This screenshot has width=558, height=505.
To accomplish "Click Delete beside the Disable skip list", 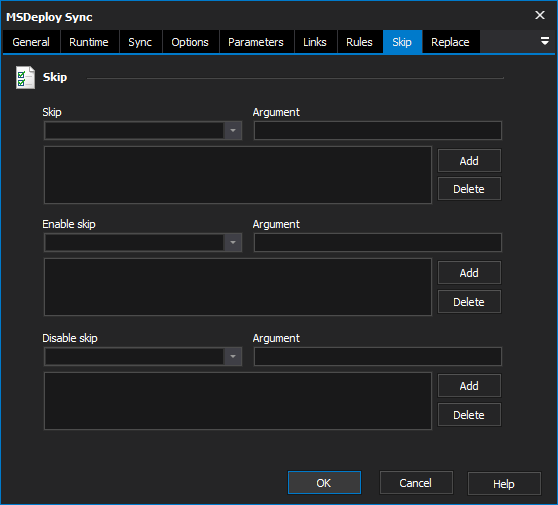I will (x=469, y=415).
